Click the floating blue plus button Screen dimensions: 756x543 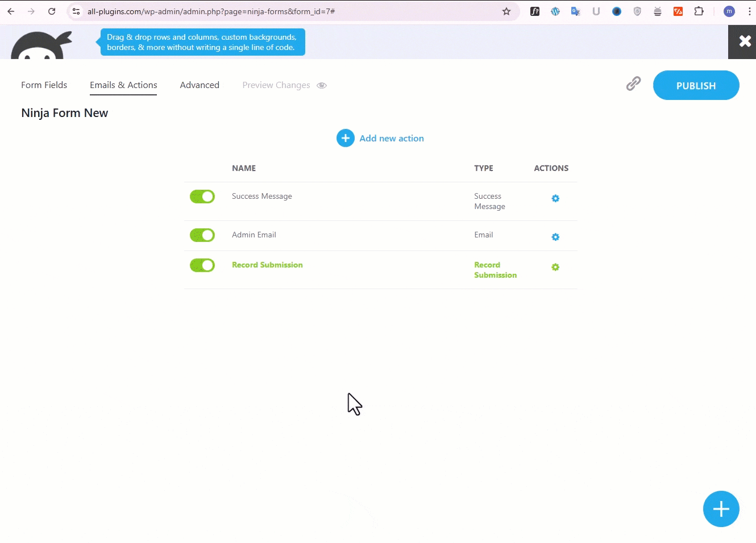pos(721,508)
